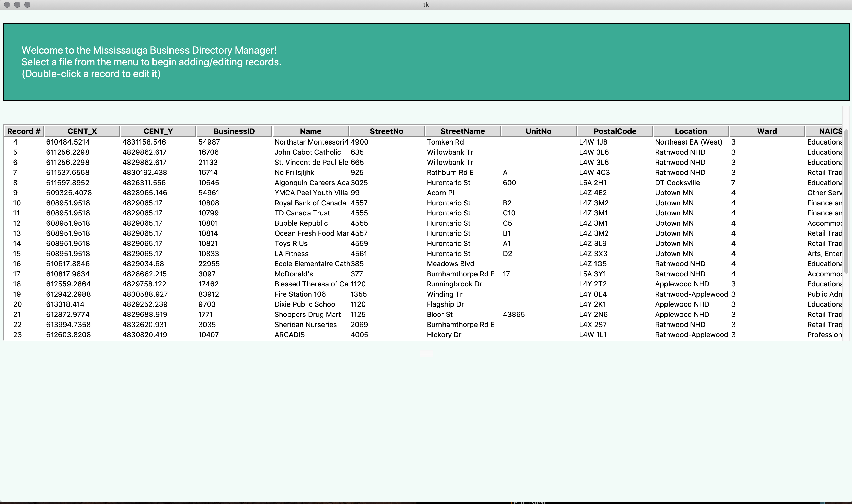Select the TD Canada Trust record
This screenshot has width=852, height=504.
click(x=302, y=213)
